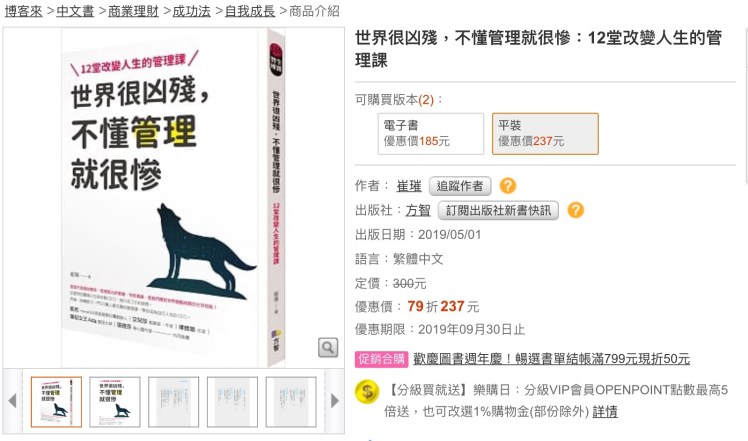Open the 歡慶圖書週年慶 promotion link

click(551, 359)
